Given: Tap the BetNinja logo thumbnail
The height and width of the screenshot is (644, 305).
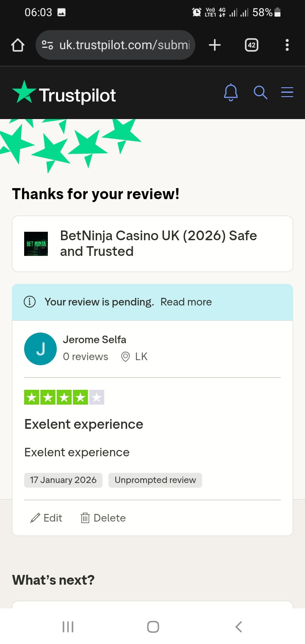Looking at the screenshot, I should [36, 244].
